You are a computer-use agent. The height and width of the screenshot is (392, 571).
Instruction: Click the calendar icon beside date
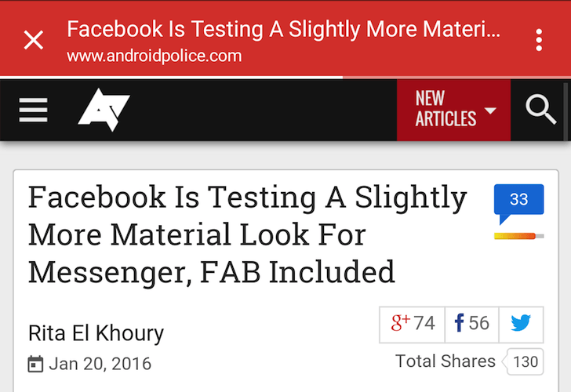[35, 364]
